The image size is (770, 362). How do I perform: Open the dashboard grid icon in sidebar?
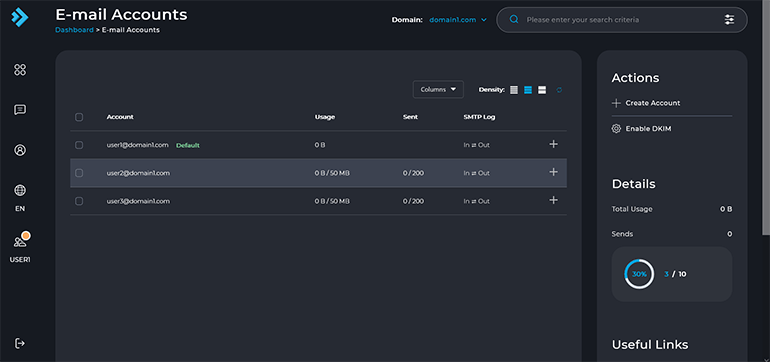click(20, 70)
